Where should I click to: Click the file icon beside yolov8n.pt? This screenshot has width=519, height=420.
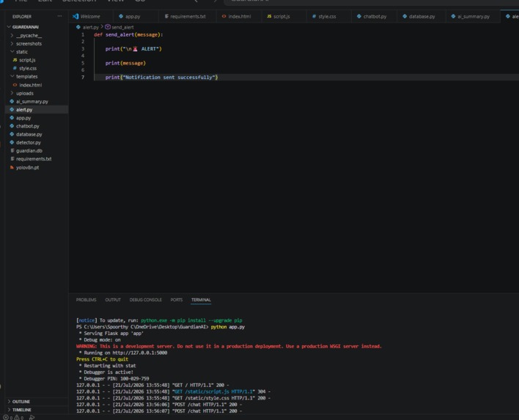(x=12, y=167)
